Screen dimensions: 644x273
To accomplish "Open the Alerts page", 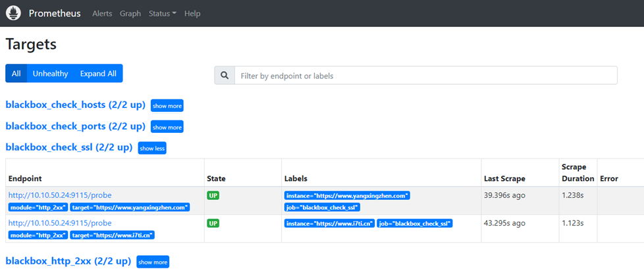I will point(102,14).
